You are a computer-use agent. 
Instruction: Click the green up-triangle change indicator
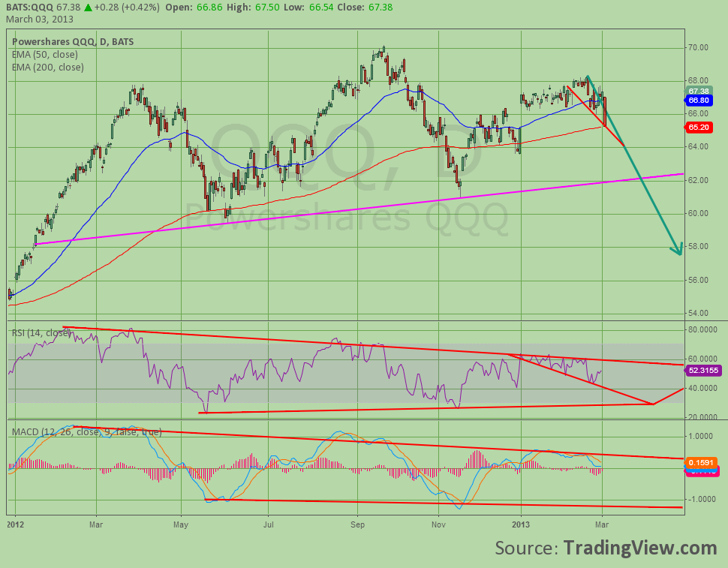click(x=88, y=7)
